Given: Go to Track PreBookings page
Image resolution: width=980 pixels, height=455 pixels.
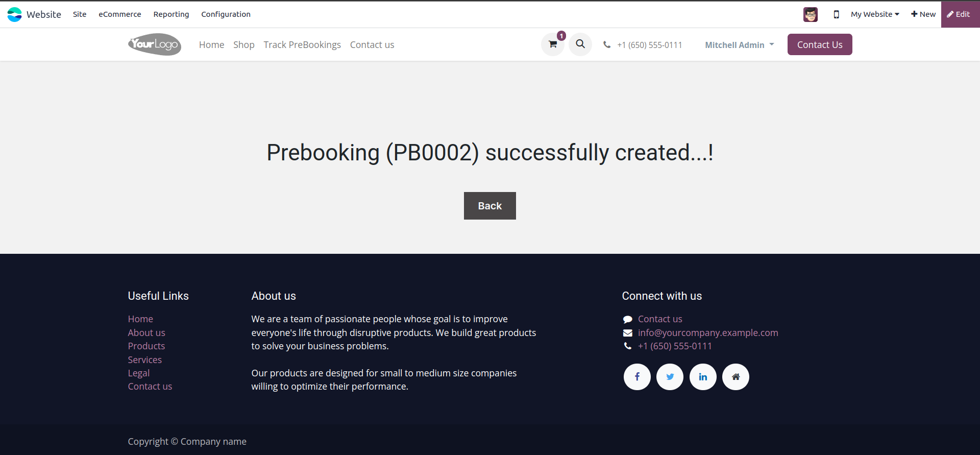Looking at the screenshot, I should [302, 45].
